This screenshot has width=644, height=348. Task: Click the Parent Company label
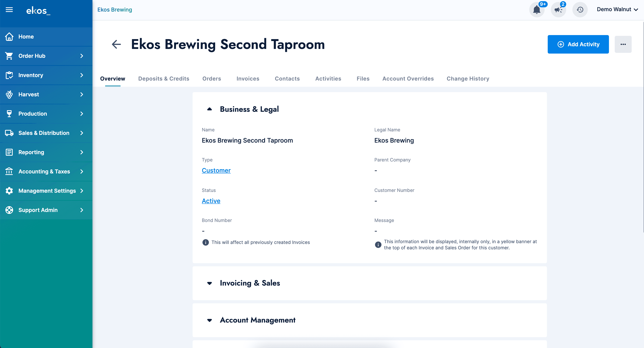click(x=392, y=160)
